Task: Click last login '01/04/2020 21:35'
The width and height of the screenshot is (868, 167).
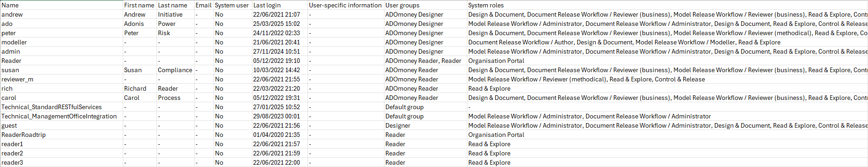Action: (x=280, y=135)
